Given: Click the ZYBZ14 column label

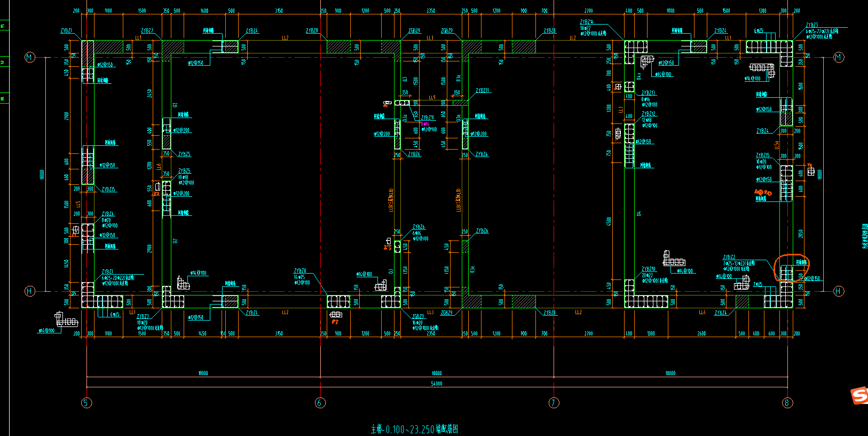Looking at the screenshot, I should (x=587, y=22).
